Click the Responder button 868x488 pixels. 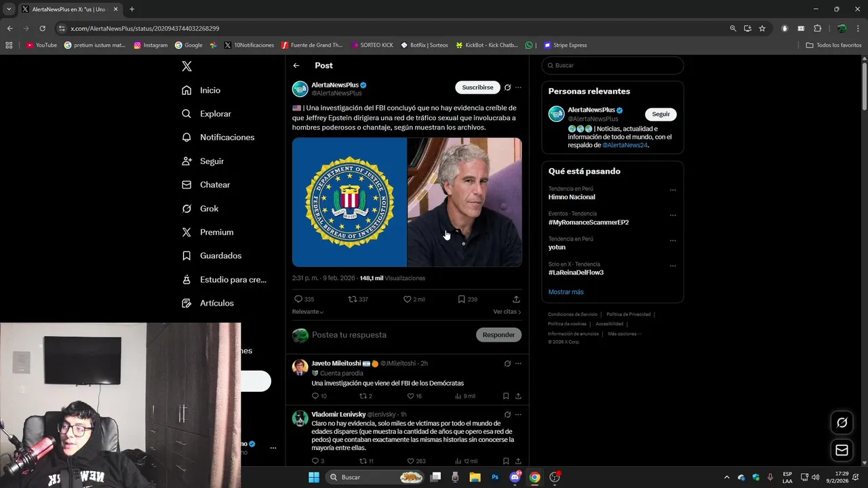[498, 335]
